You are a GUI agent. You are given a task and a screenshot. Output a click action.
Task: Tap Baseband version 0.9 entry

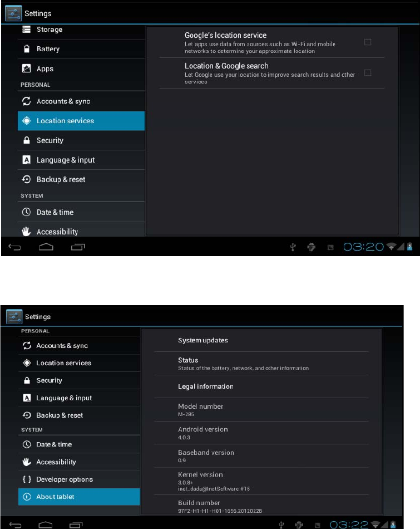pos(261,456)
